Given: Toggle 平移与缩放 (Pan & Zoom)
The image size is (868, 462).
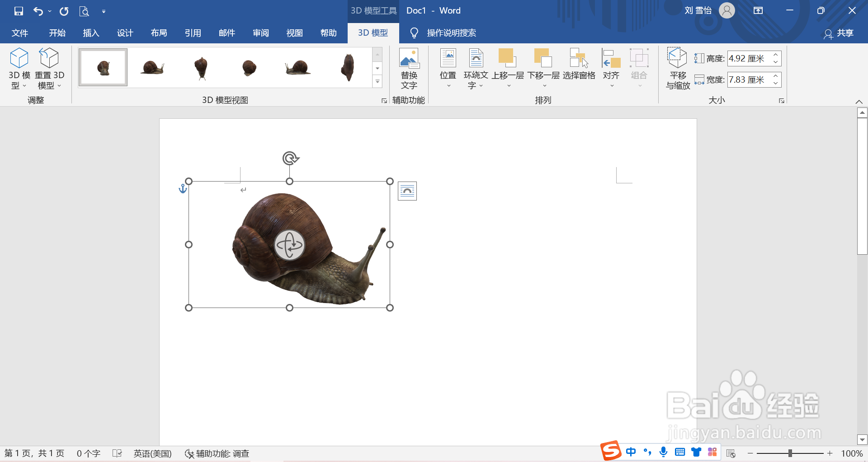Looking at the screenshot, I should point(678,69).
